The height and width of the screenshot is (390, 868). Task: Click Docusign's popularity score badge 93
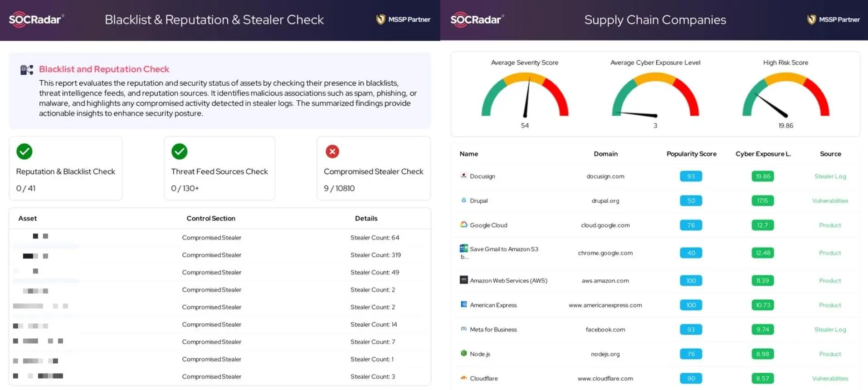tap(691, 176)
